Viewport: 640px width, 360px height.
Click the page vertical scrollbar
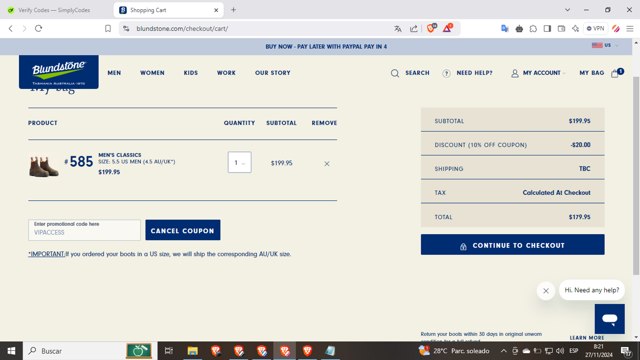(636, 176)
